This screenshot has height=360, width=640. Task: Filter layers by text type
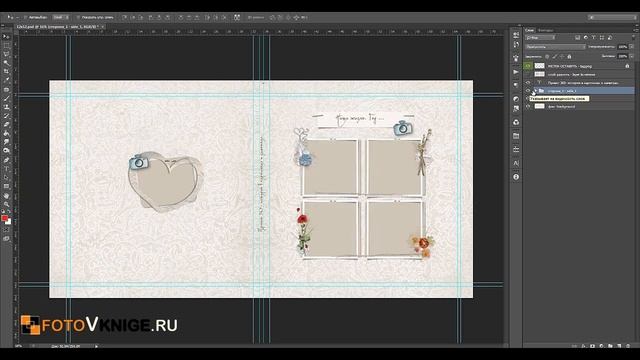pyautogui.click(x=594, y=38)
